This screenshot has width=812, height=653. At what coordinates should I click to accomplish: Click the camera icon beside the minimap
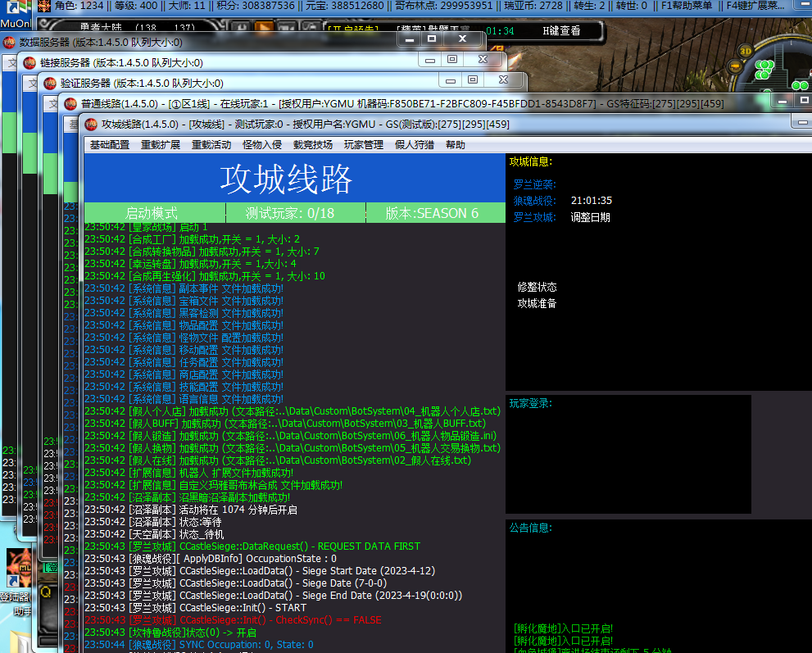pos(735,66)
